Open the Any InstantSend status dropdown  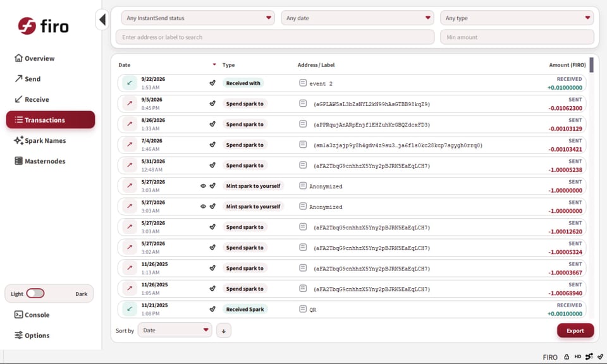[x=198, y=18]
